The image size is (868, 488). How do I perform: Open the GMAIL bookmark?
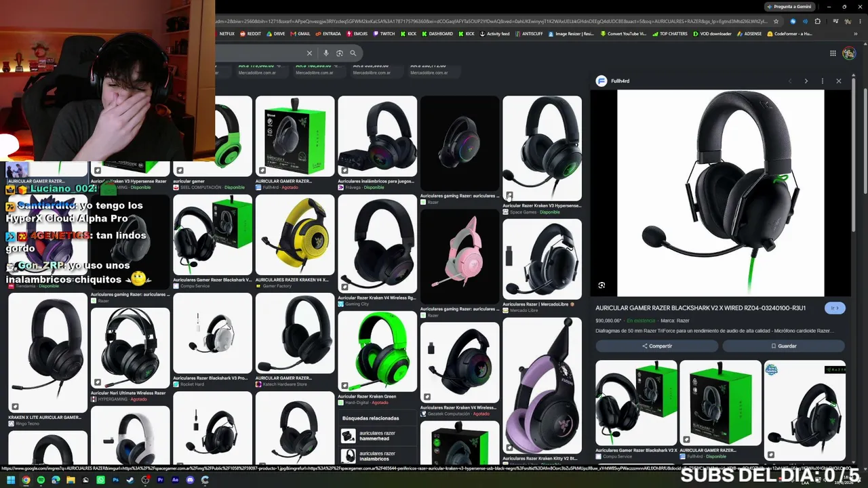300,34
